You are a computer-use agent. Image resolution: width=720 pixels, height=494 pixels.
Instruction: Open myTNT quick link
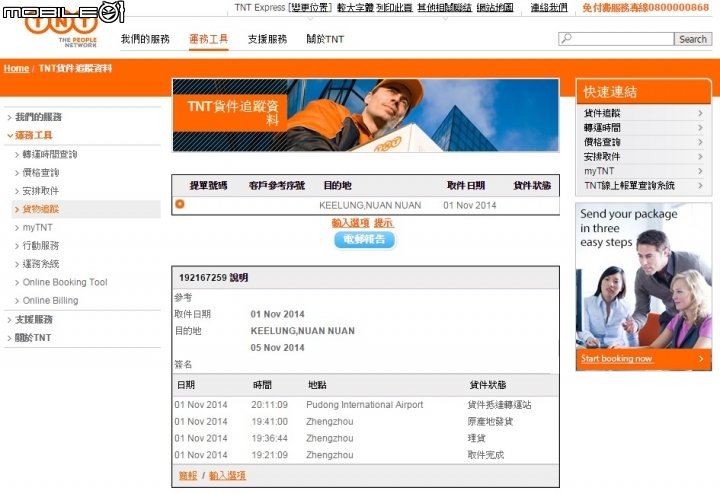(x=599, y=171)
